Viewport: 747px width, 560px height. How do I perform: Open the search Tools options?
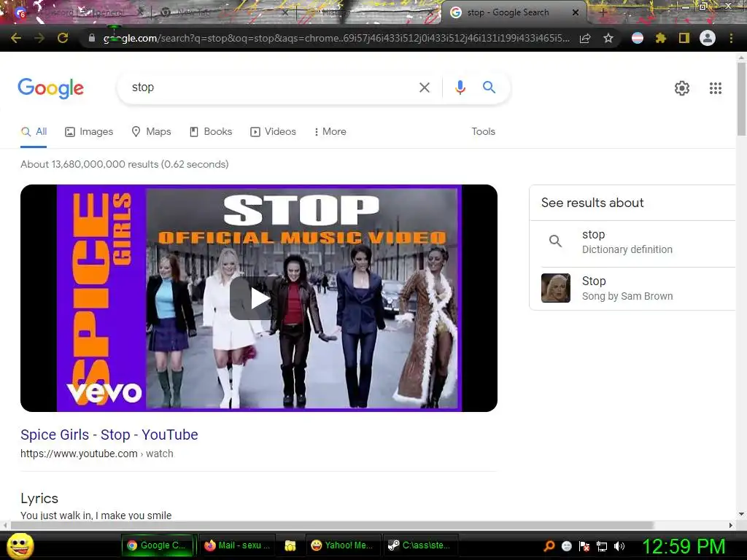coord(483,132)
